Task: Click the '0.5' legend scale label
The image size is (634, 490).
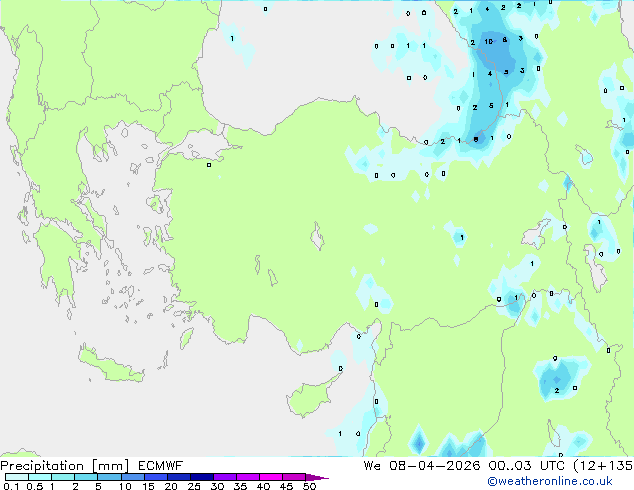Action: [x=35, y=486]
